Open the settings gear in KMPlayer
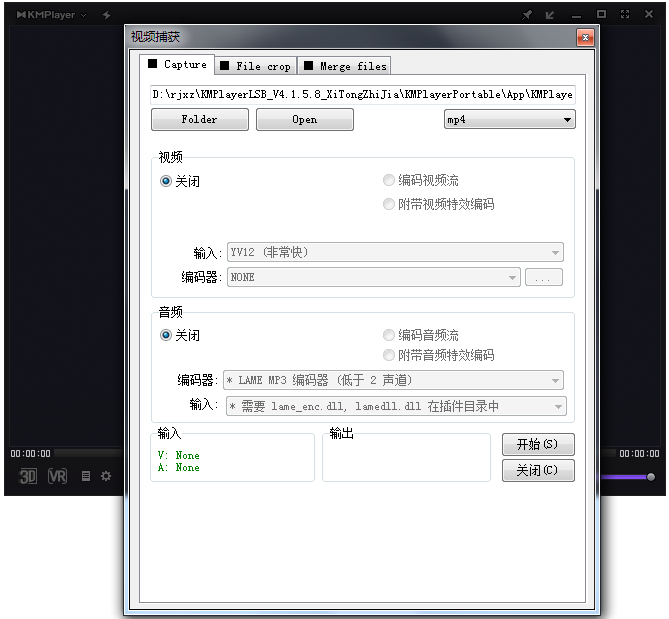The width and height of the screenshot is (669, 619). [106, 476]
